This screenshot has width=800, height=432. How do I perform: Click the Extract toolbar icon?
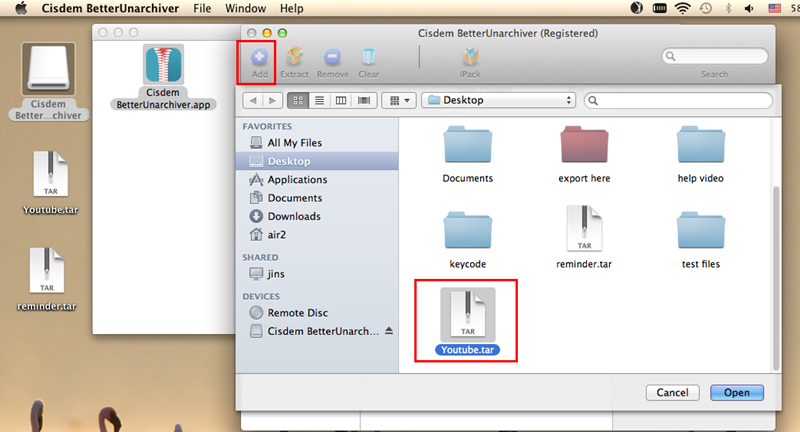point(294,63)
